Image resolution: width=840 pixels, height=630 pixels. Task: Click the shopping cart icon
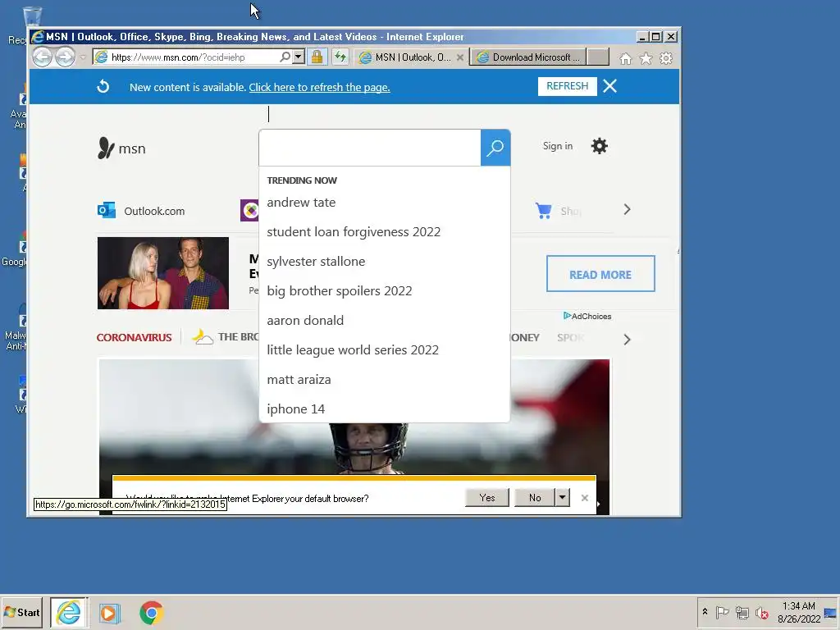click(543, 211)
